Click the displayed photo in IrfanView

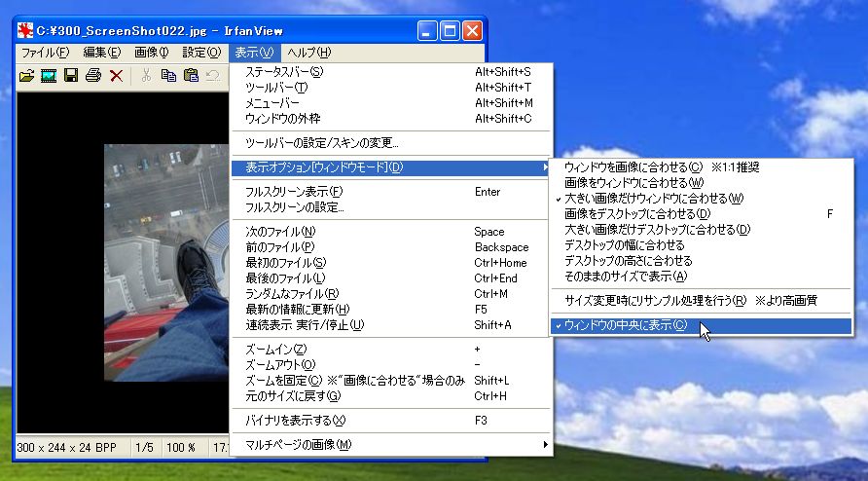(x=166, y=263)
